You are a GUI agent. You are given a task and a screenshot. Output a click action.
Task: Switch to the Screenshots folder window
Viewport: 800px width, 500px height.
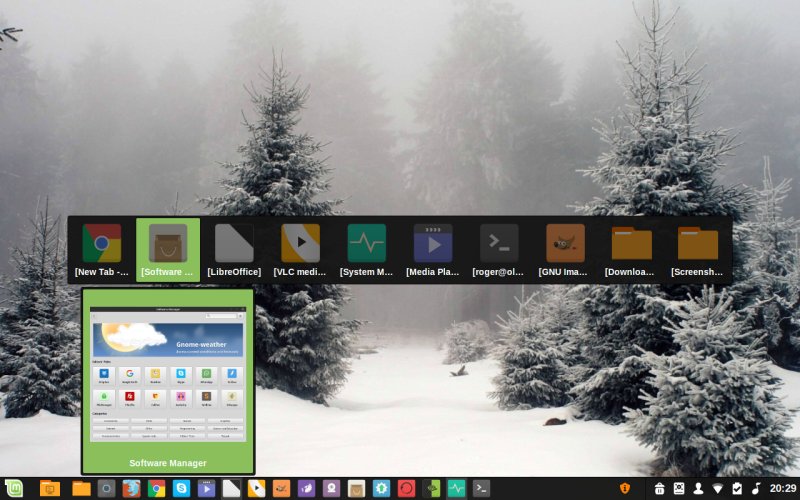(697, 250)
